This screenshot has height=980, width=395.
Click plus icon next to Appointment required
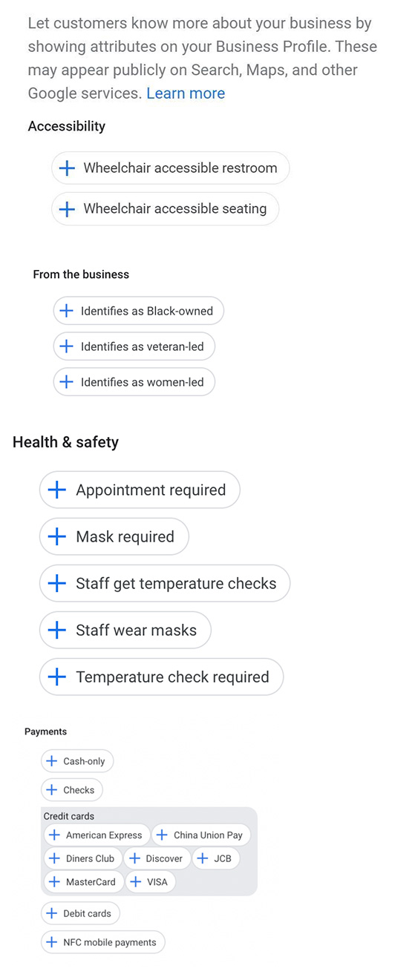click(x=56, y=490)
